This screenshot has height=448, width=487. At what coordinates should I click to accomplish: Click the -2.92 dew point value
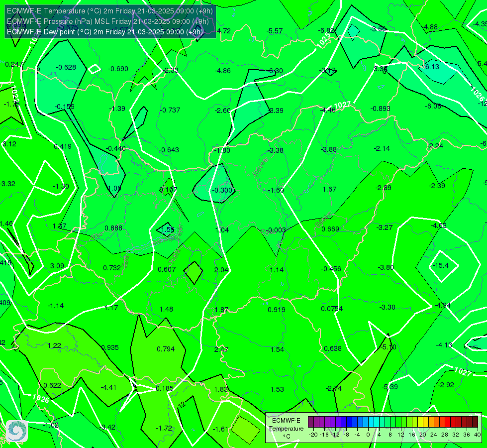coord(446,385)
